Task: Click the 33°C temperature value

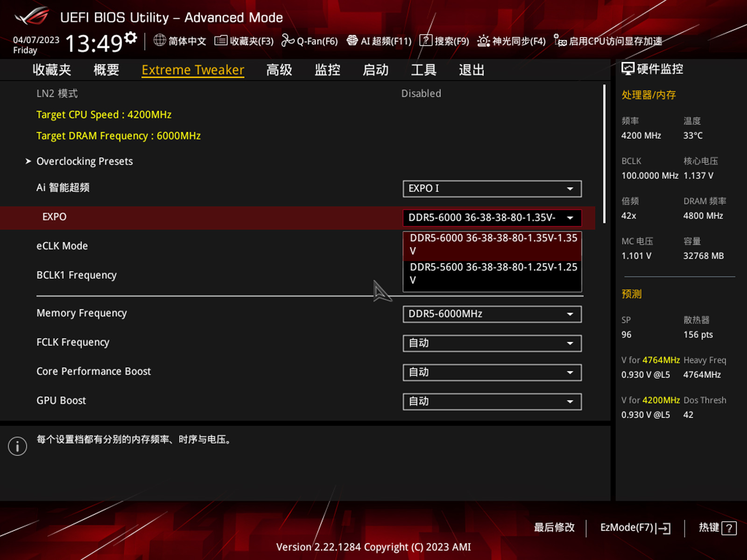Action: (x=693, y=136)
